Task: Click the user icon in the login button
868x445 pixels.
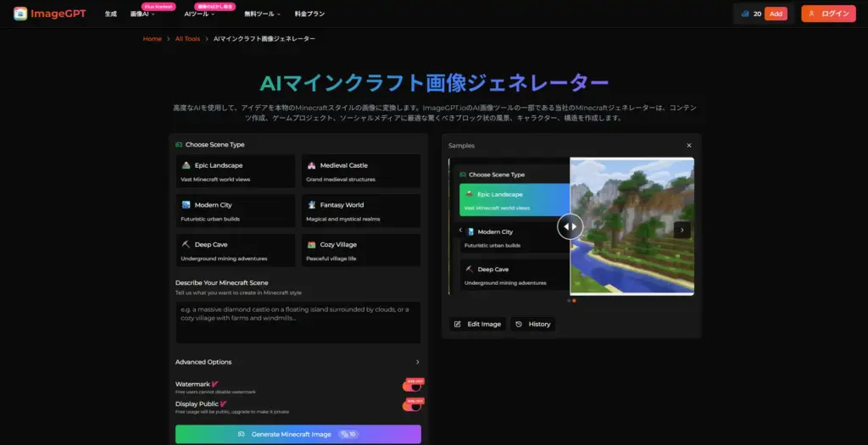Action: click(811, 14)
